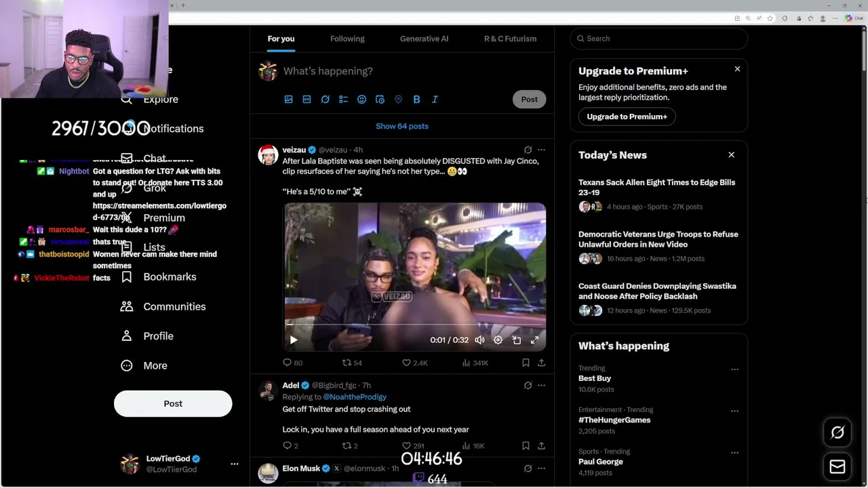Dismiss the Upgrade to Premium+ card
Image resolution: width=868 pixels, height=488 pixels.
pos(737,69)
